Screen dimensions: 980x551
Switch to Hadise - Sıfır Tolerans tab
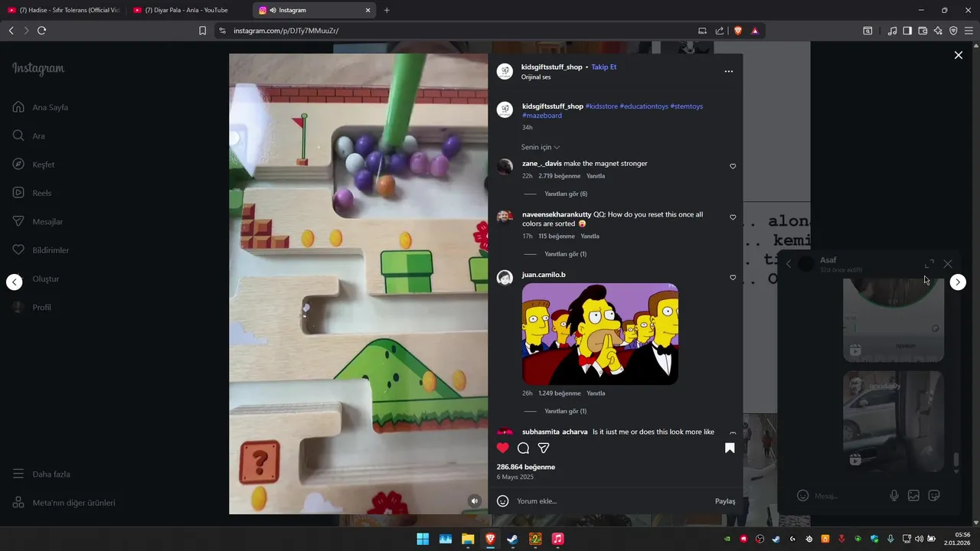[x=64, y=10]
